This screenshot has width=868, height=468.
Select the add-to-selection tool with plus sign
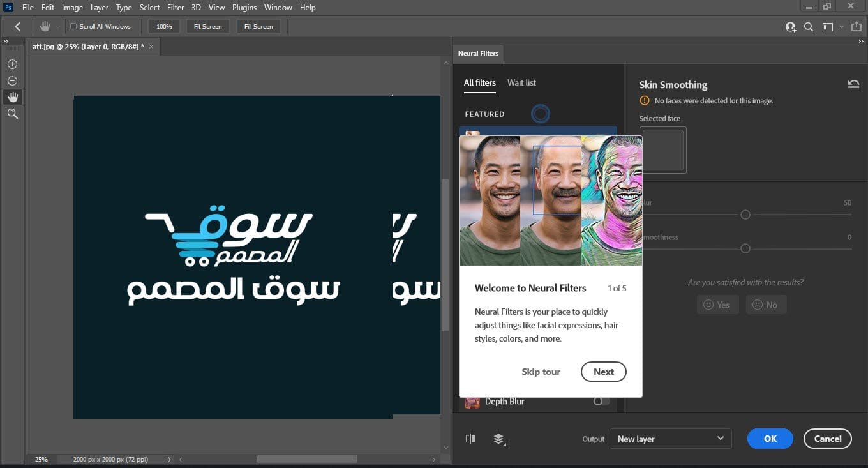12,64
